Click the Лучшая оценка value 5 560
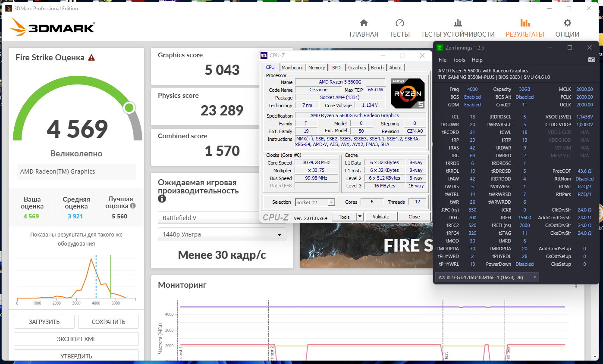Image resolution: width=603 pixels, height=364 pixels. [x=119, y=216]
